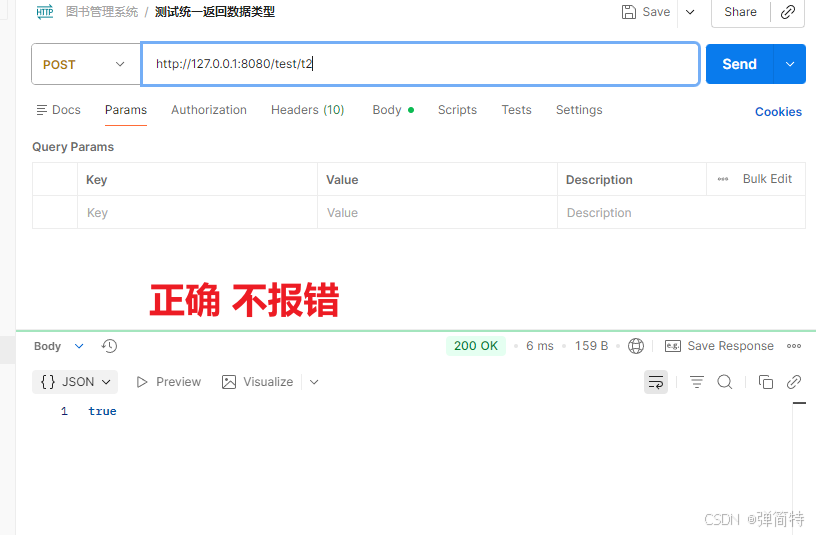The width and height of the screenshot is (816, 535).
Task: Expand the Save options dropdown arrow
Action: tap(690, 12)
